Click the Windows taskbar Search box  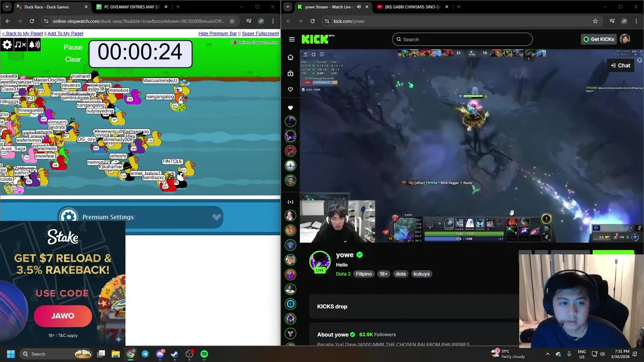55,354
